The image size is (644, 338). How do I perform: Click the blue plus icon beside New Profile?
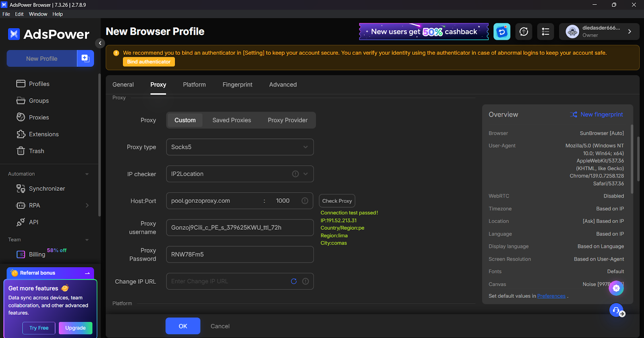coord(85,58)
